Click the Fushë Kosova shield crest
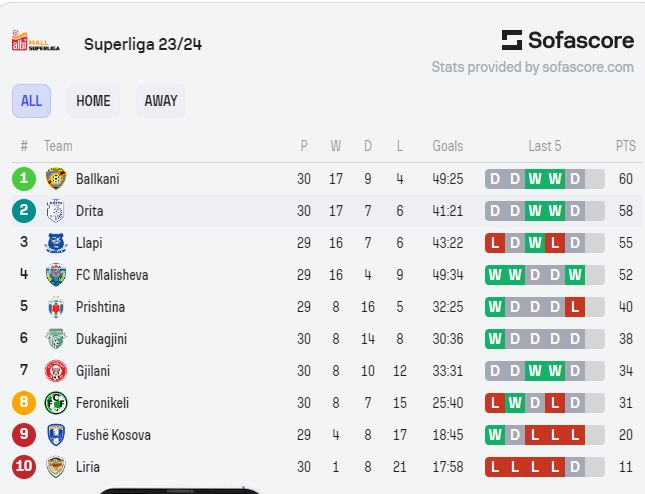This screenshot has width=645, height=494. 56,435
